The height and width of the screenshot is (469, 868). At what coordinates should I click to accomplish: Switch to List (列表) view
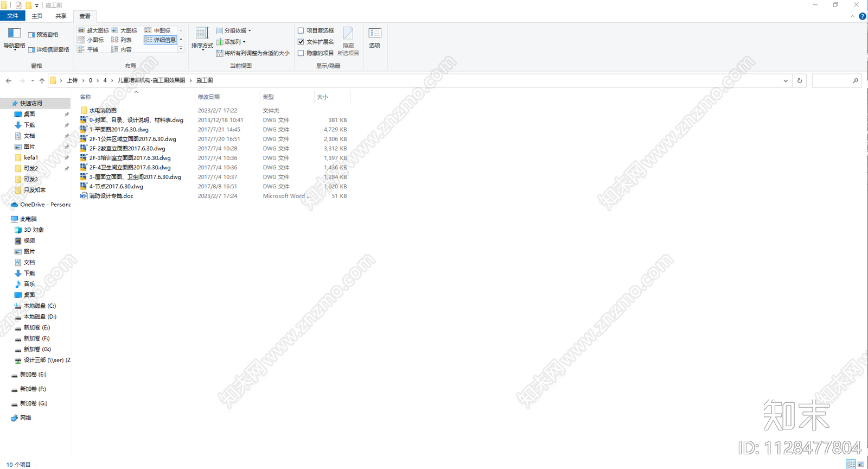pos(122,40)
